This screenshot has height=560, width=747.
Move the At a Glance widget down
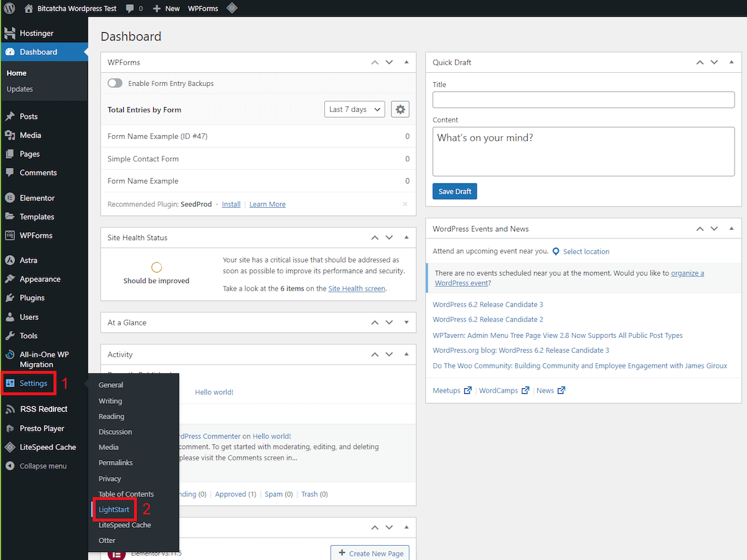389,322
